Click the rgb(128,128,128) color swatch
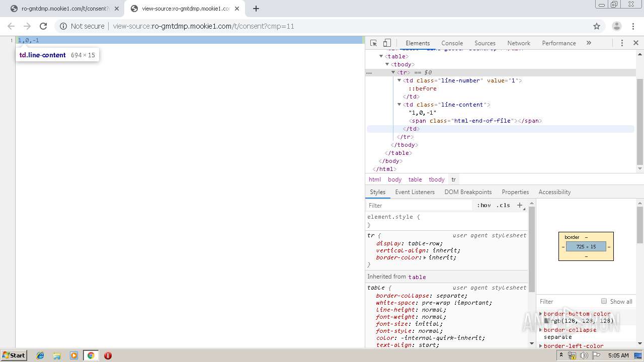The image size is (644, 362). [x=546, y=321]
